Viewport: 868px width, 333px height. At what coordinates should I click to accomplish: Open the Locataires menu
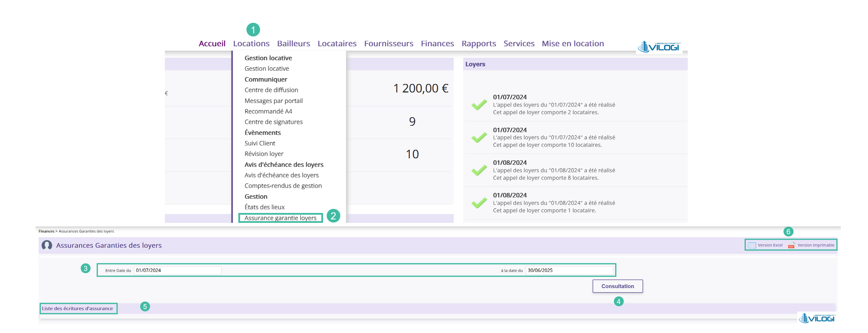click(337, 43)
